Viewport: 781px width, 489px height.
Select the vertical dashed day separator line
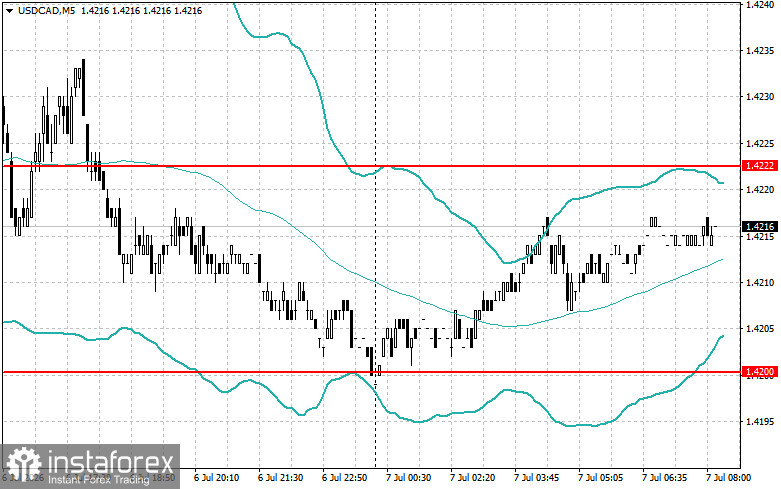click(376, 234)
